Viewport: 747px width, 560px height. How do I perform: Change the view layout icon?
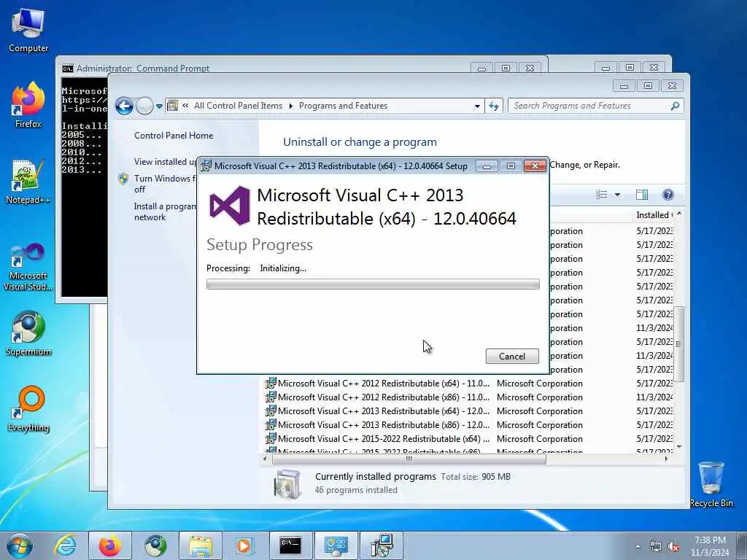[602, 194]
